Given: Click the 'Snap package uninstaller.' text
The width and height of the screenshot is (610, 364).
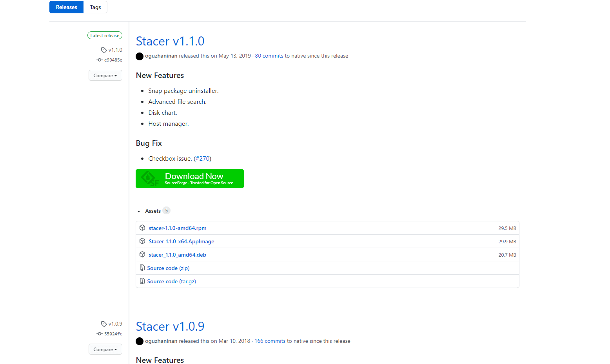Looking at the screenshot, I should tap(183, 91).
